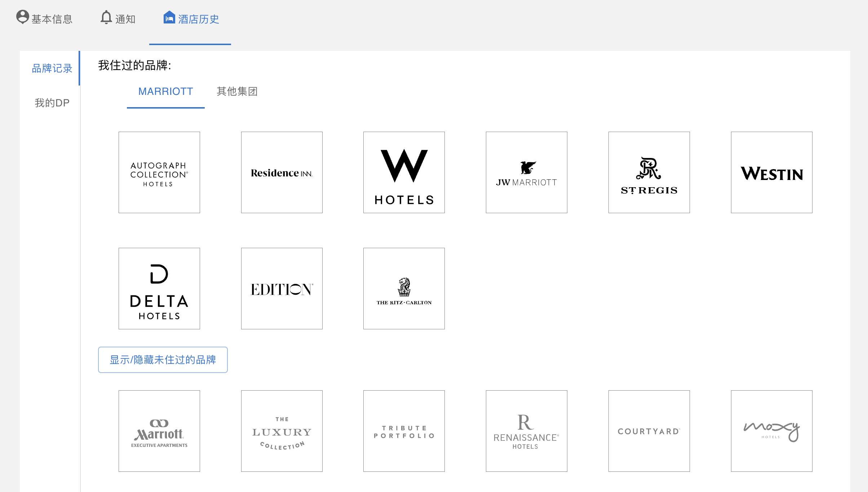Select The Luxury Collection brand tile
Viewport: 868px width, 492px height.
click(x=282, y=431)
